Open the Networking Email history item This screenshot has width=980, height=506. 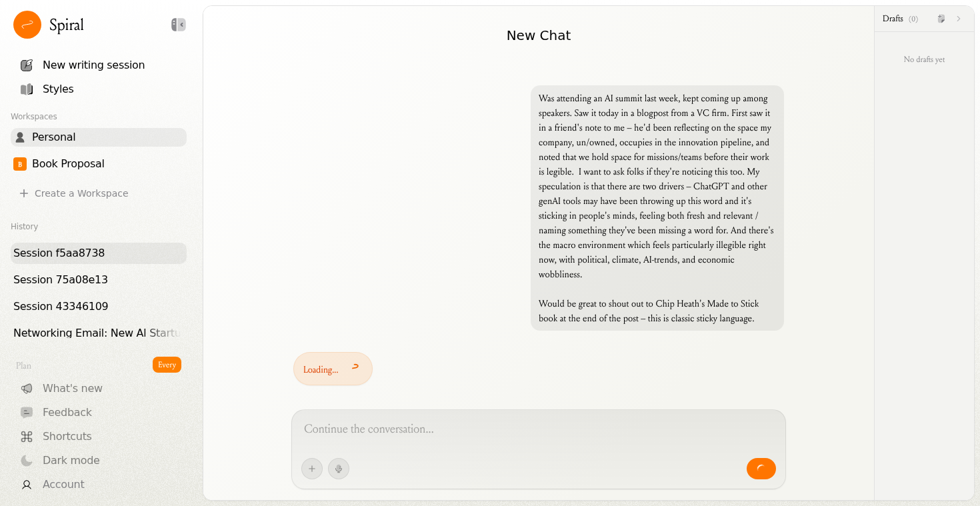(97, 333)
